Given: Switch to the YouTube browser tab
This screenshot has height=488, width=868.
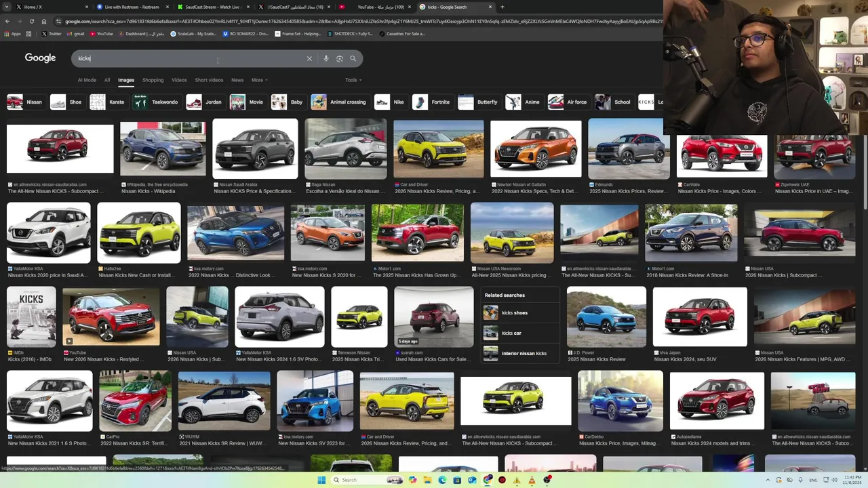Looking at the screenshot, I should tap(374, 7).
